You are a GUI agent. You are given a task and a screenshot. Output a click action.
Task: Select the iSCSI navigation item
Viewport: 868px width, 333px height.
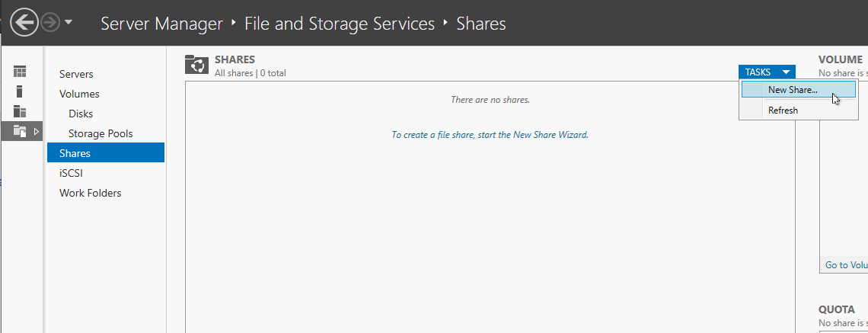(x=71, y=173)
